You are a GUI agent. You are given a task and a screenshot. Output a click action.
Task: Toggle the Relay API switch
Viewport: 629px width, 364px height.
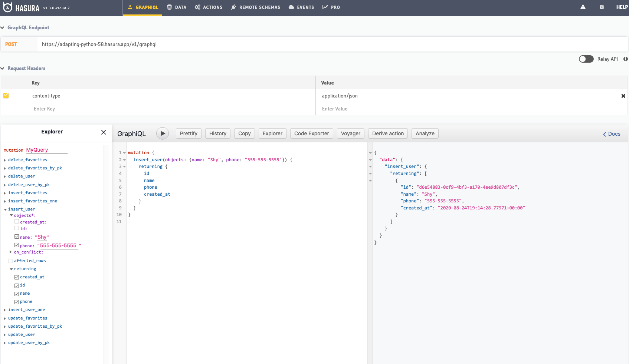[x=586, y=59]
